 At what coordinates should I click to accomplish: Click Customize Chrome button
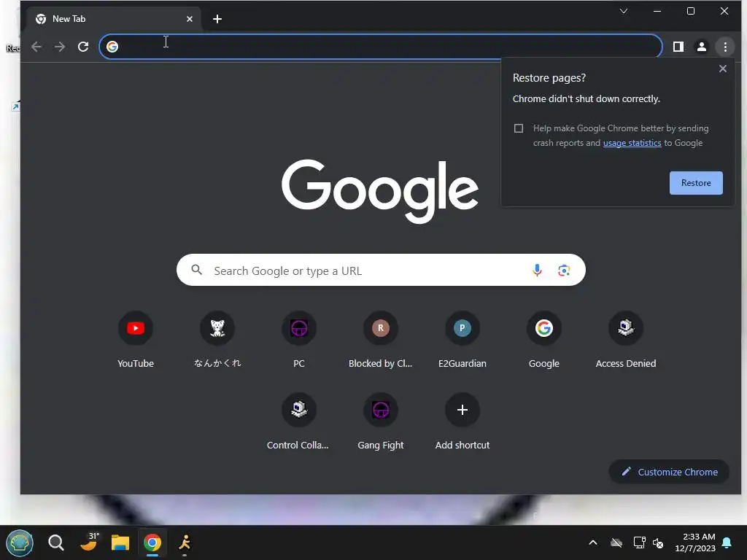(x=669, y=472)
